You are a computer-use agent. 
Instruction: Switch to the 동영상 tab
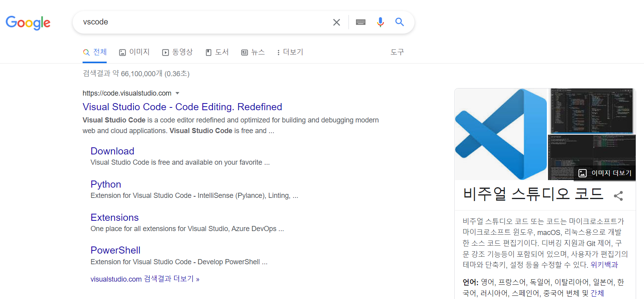click(x=177, y=52)
